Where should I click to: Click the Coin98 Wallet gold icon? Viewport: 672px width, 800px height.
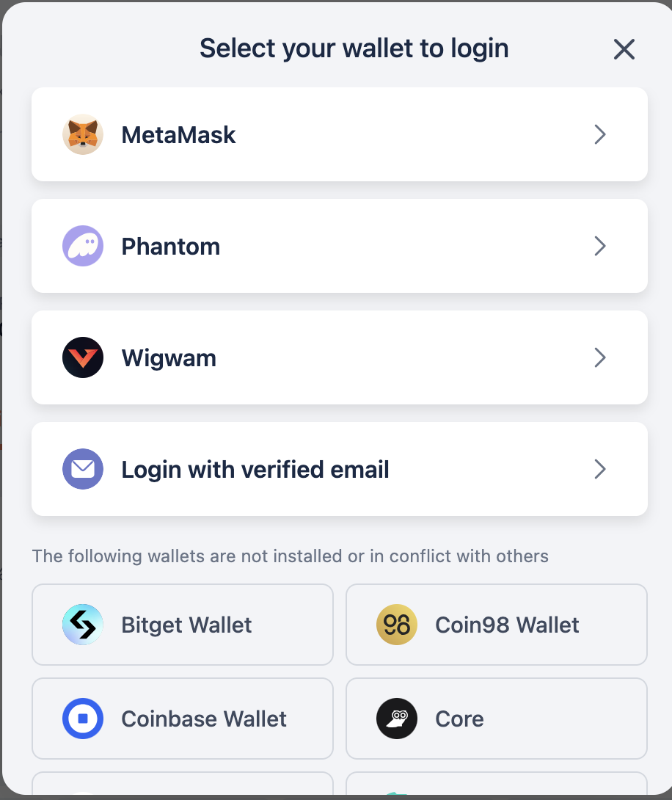(397, 625)
